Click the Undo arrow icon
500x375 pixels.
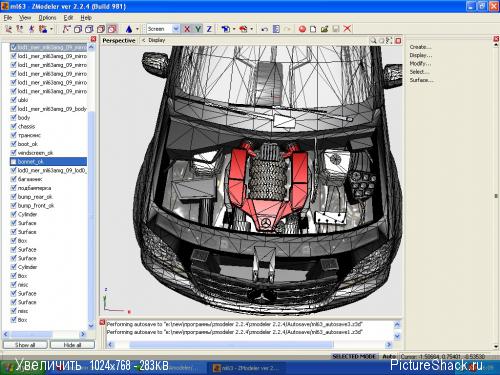coord(265,29)
